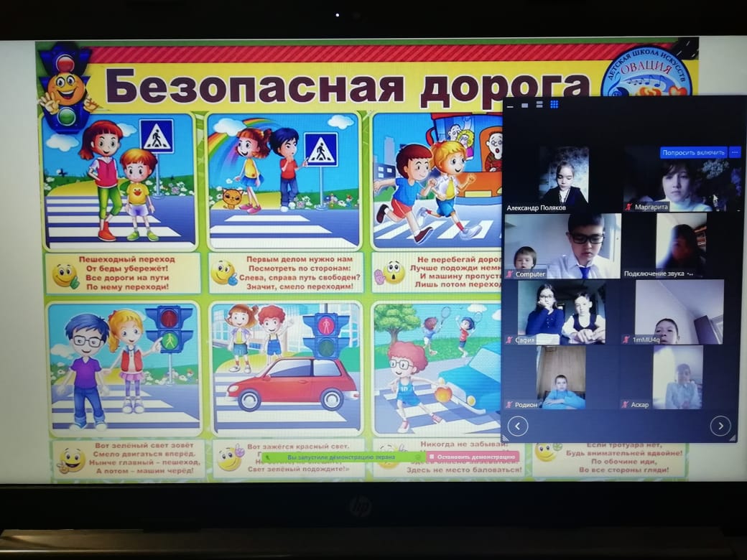Click Родион's muted microphone icon
Image resolution: width=747 pixels, height=560 pixels.
click(510, 404)
